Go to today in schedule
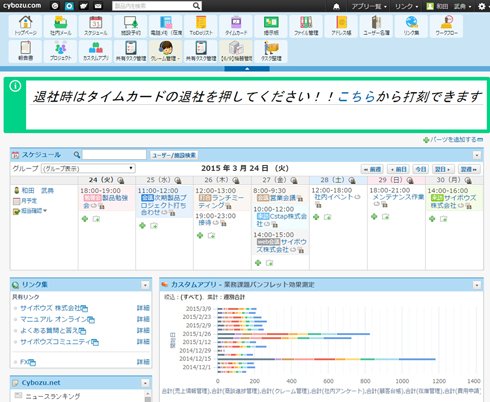Viewport: 490px width, 402px height. click(421, 169)
